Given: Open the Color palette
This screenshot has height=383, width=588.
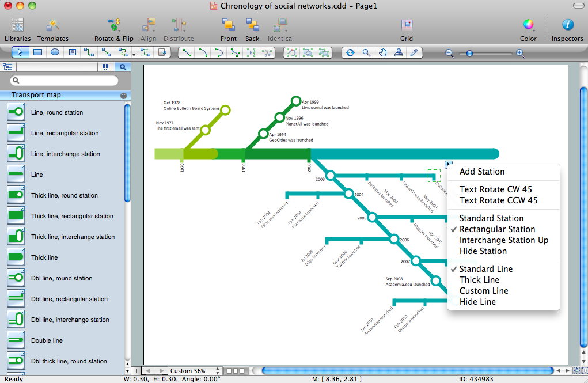Looking at the screenshot, I should [528, 29].
